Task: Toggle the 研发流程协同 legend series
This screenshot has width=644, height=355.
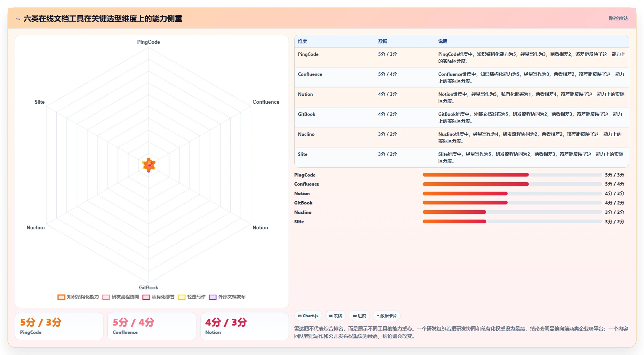Action: click(x=121, y=297)
